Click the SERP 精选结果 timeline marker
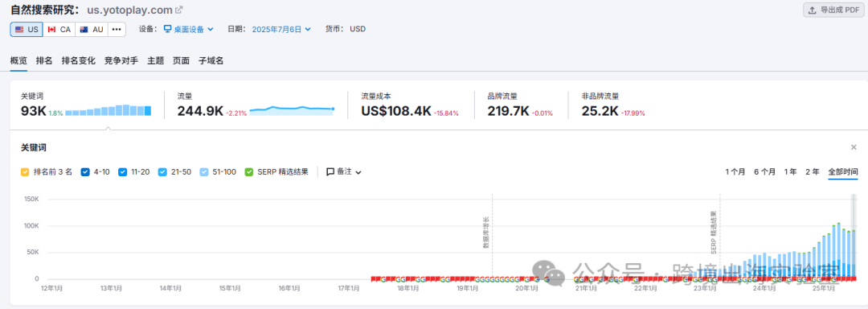The width and height of the screenshot is (868, 309). [714, 233]
